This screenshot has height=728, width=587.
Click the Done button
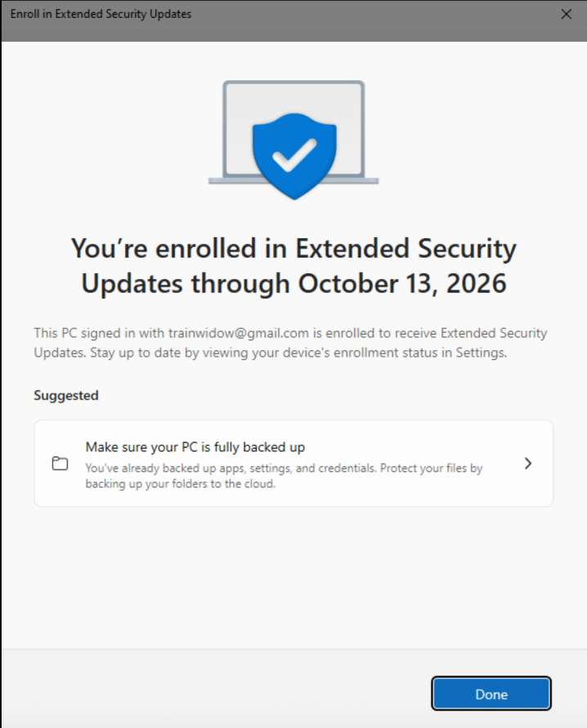pyautogui.click(x=491, y=694)
